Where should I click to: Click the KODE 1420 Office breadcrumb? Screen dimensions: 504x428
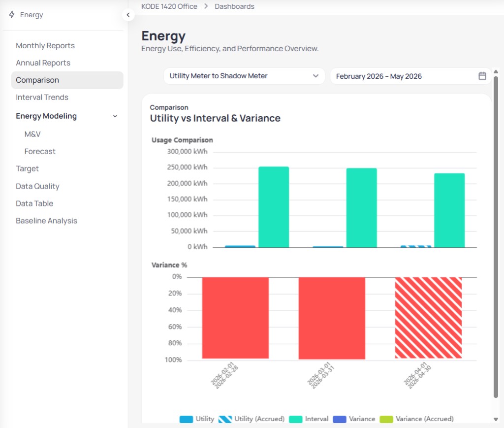(x=169, y=6)
